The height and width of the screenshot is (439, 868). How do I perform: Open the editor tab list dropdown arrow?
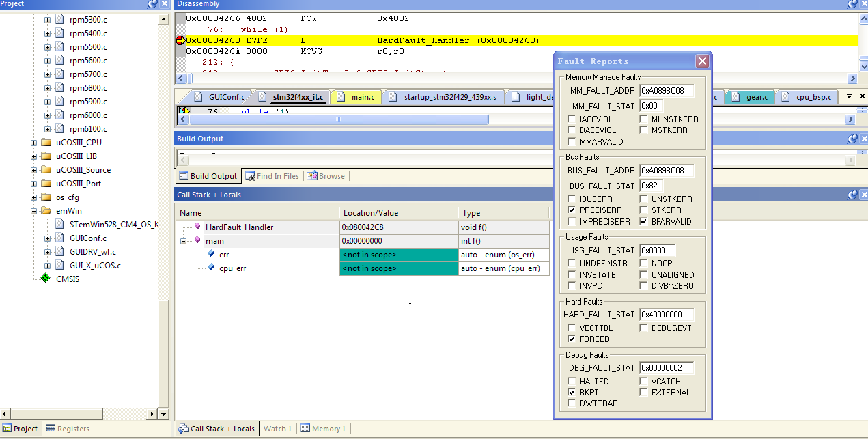click(849, 96)
